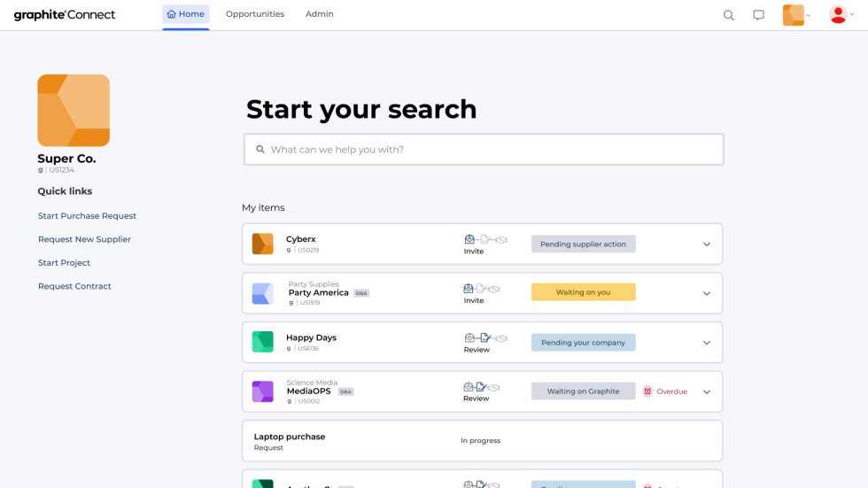
Task: Open the company switcher dropdown in header
Action: pyautogui.click(x=796, y=15)
